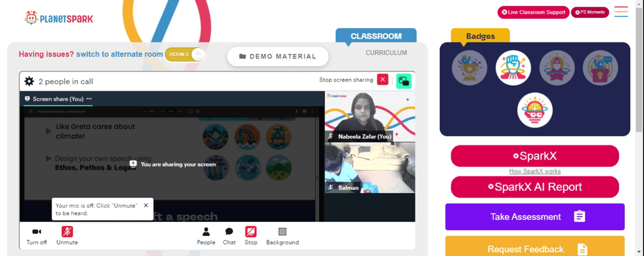The height and width of the screenshot is (256, 644).
Task: Select the speaker podium badge
Action: tap(600, 68)
